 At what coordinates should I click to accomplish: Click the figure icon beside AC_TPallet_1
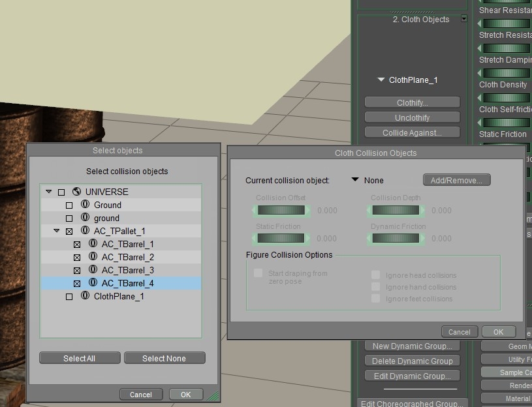coord(85,231)
